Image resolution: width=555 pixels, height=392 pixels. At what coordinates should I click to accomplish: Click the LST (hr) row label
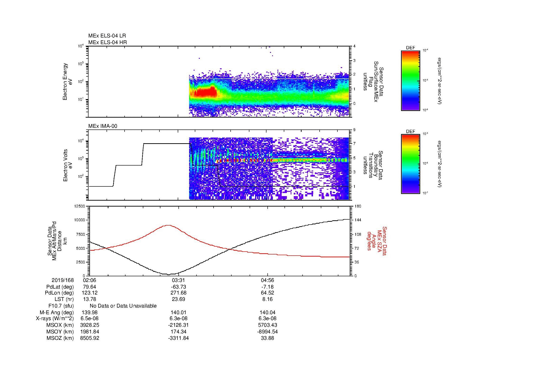click(64, 300)
